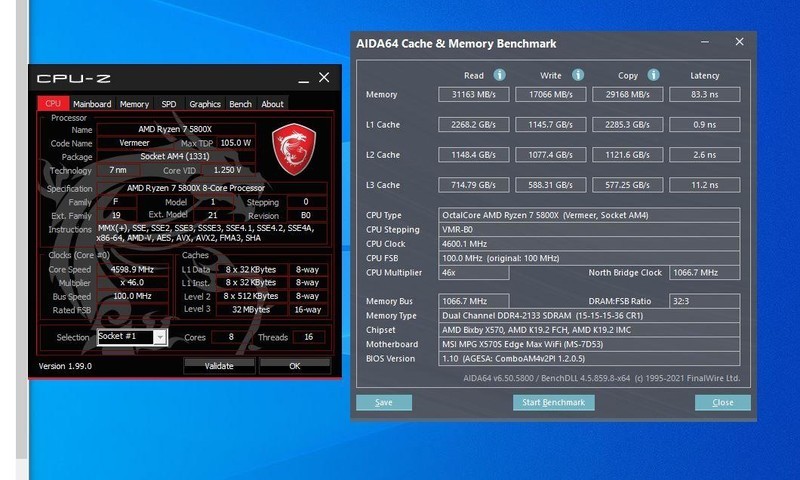Screen dimensions: 800x480
Task: Click the Multiplier value x 46.0 in CPU-Z
Action: click(132, 283)
